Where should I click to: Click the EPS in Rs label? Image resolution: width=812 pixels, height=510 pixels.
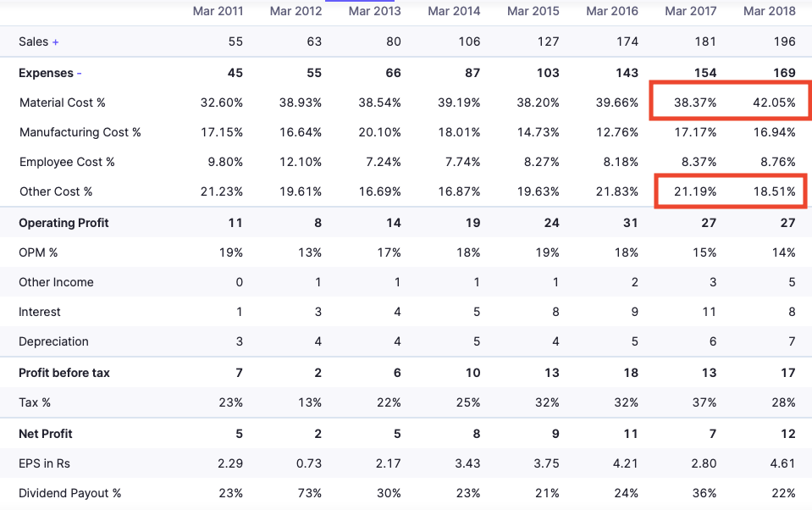(45, 463)
